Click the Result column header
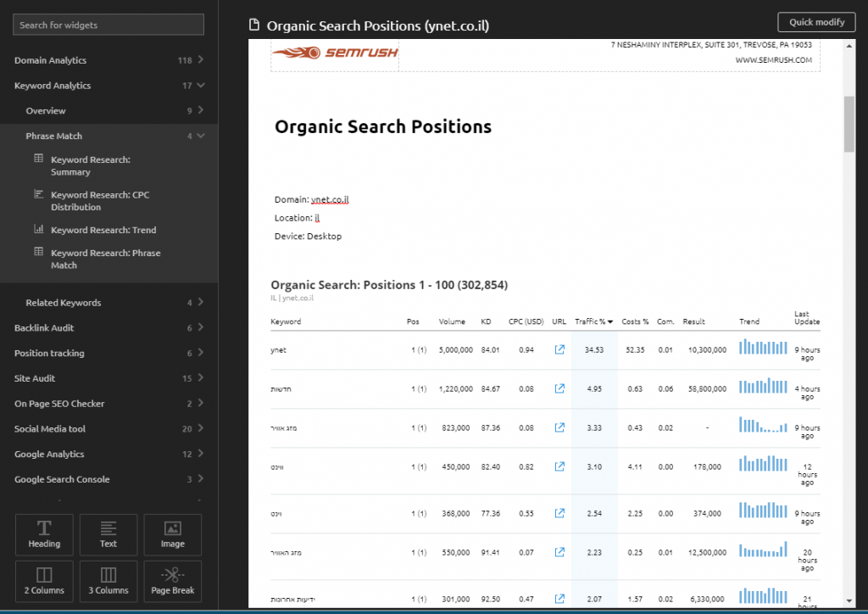The width and height of the screenshot is (868, 614). point(693,321)
